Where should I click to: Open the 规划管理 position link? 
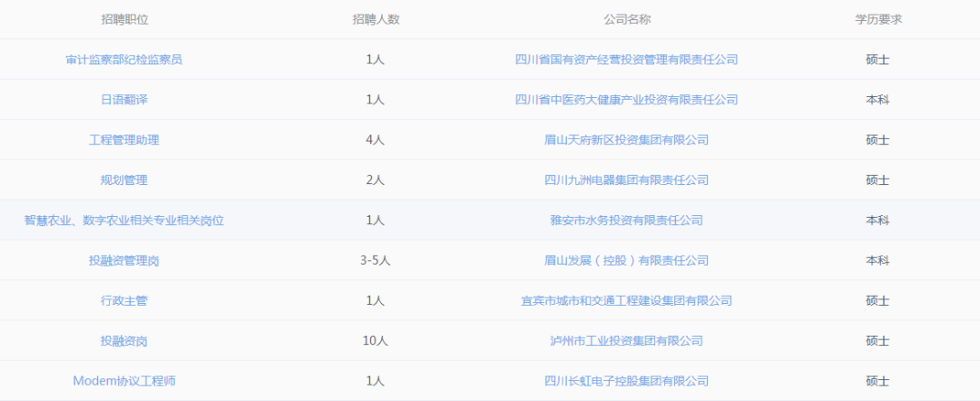coord(124,181)
